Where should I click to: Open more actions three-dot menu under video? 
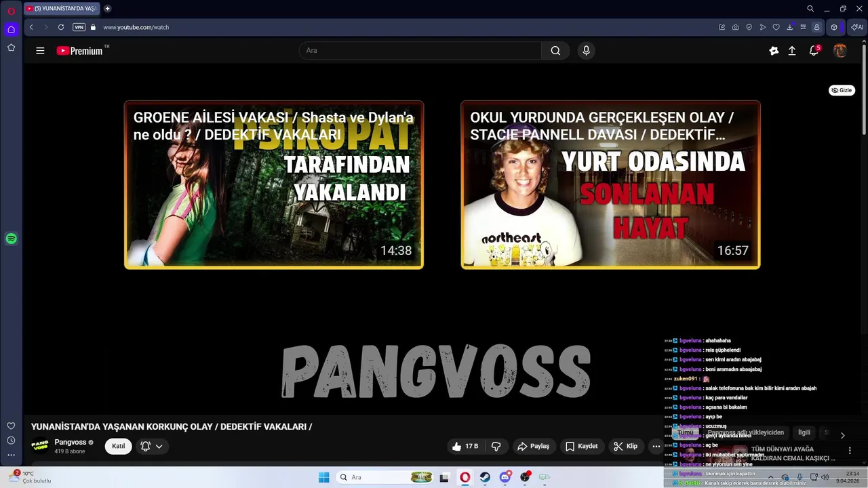pyautogui.click(x=656, y=446)
